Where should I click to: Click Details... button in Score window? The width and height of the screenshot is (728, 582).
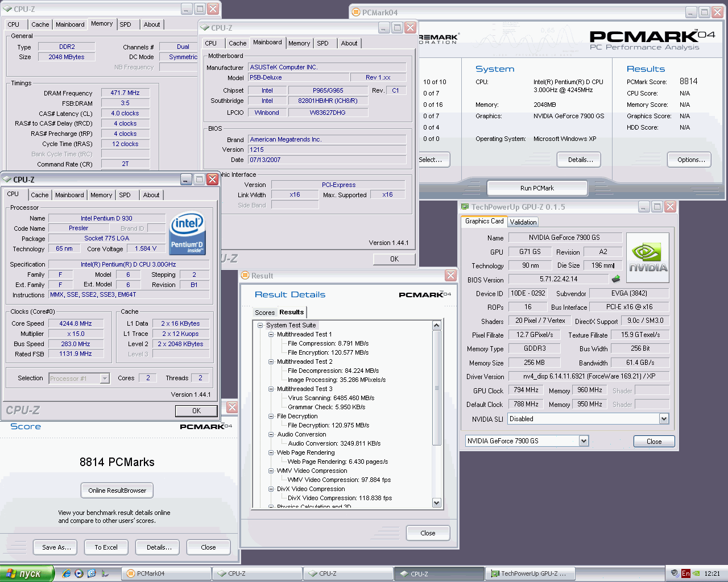(159, 547)
